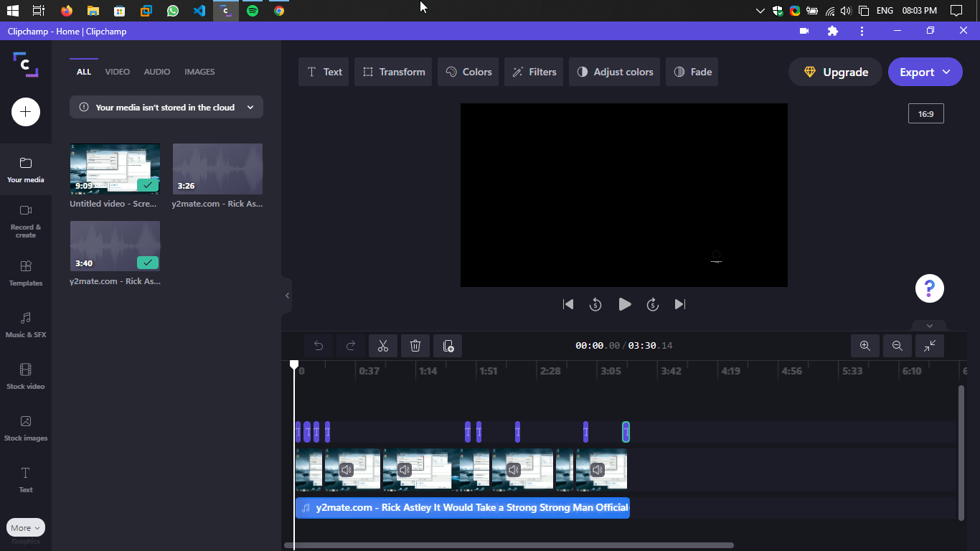Open Firefox from the taskbar
Screen dimensions: 980x551
(67, 11)
